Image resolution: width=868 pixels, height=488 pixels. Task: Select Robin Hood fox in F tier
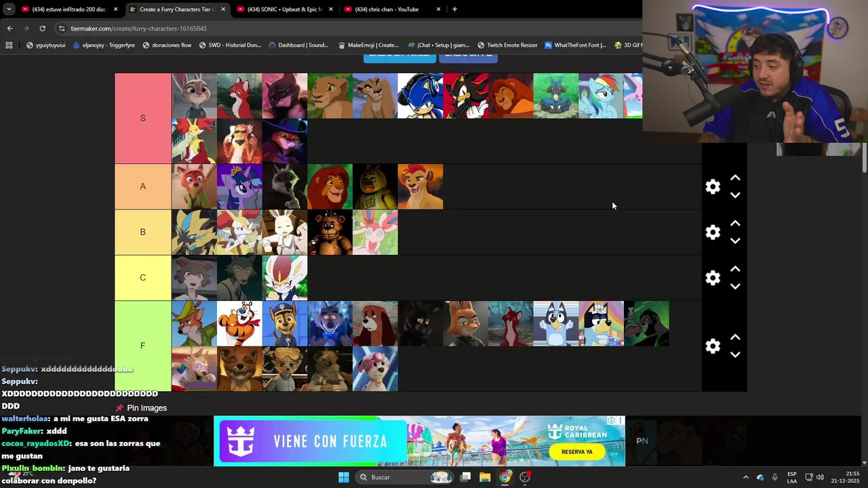tap(194, 323)
